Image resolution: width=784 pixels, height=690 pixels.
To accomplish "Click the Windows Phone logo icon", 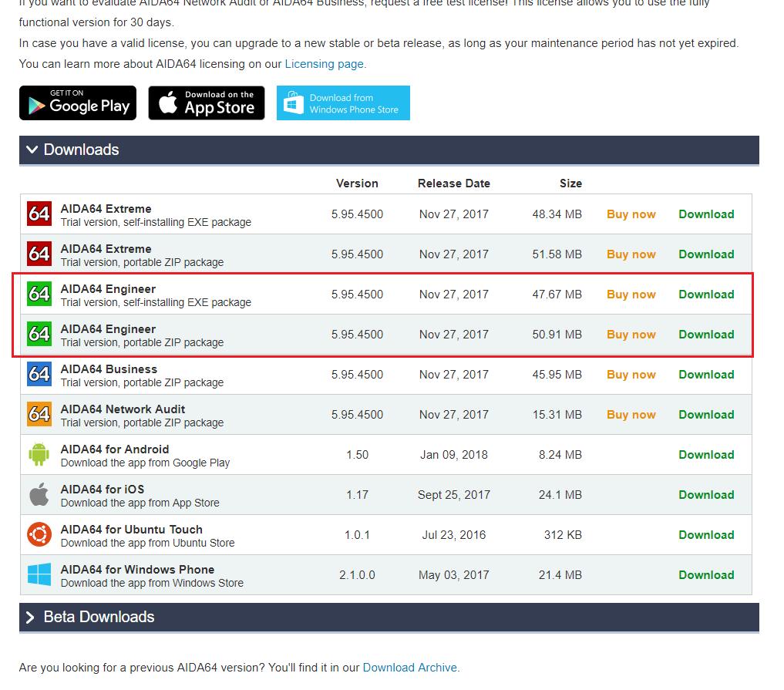I will [39, 574].
